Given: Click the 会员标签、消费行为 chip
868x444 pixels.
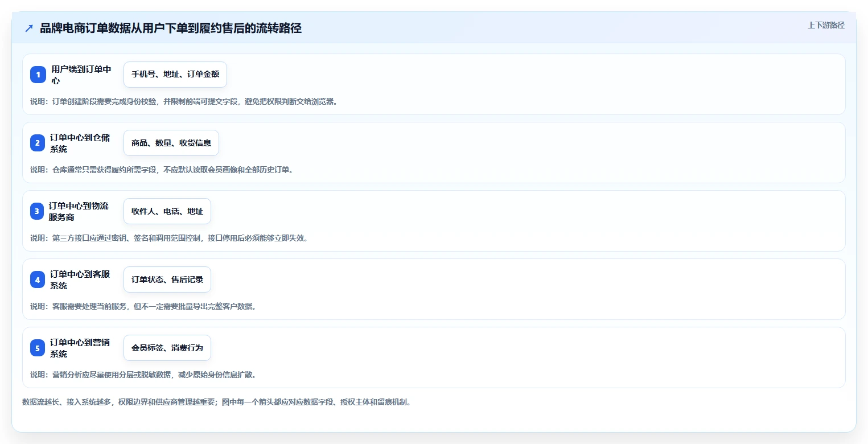Looking at the screenshot, I should point(167,348).
